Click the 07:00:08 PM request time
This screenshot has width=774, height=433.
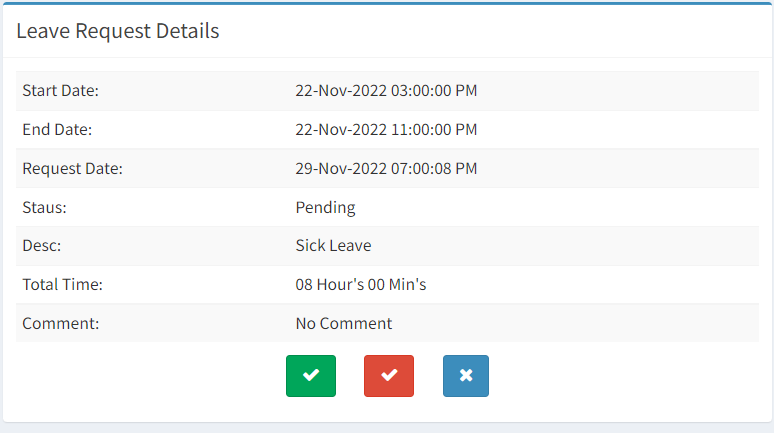(434, 169)
